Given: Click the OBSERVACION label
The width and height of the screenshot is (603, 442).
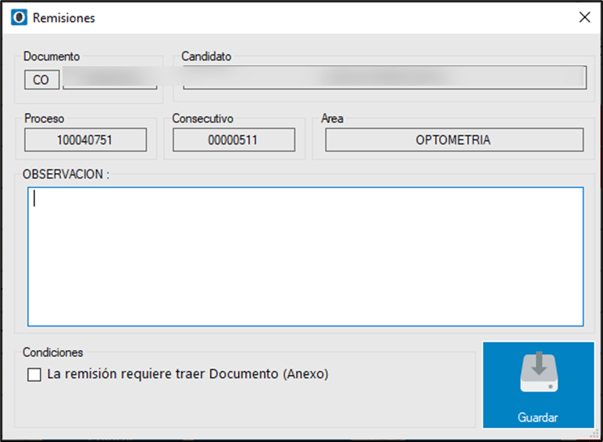Looking at the screenshot, I should pyautogui.click(x=65, y=174).
